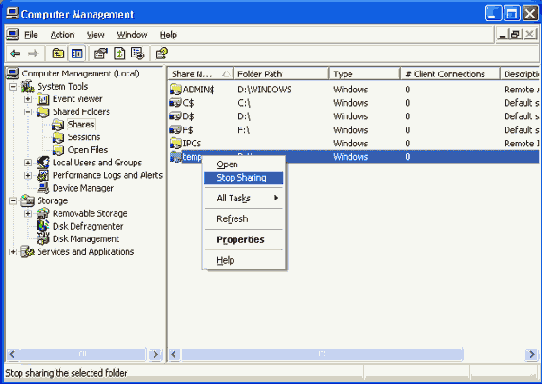Click the Refresh toolbar icon
The width and height of the screenshot is (542, 384).
click(x=120, y=54)
